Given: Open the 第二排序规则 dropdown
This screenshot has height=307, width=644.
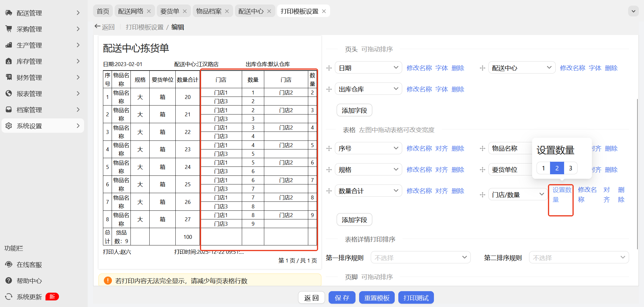Looking at the screenshot, I should pos(579,257).
